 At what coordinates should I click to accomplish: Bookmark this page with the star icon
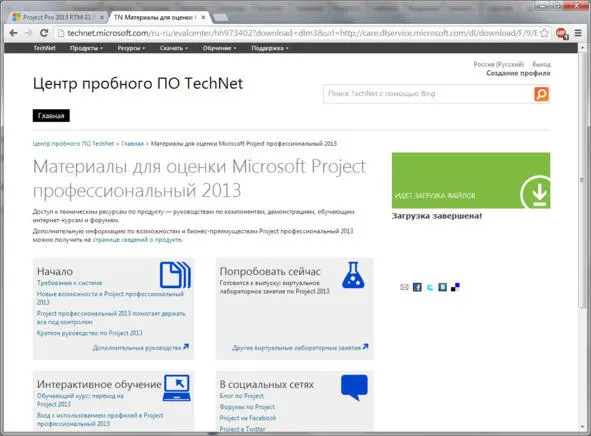[544, 33]
